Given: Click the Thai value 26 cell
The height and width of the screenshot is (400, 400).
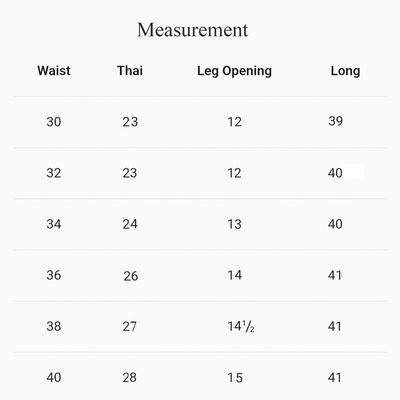Looking at the screenshot, I should tap(131, 276).
